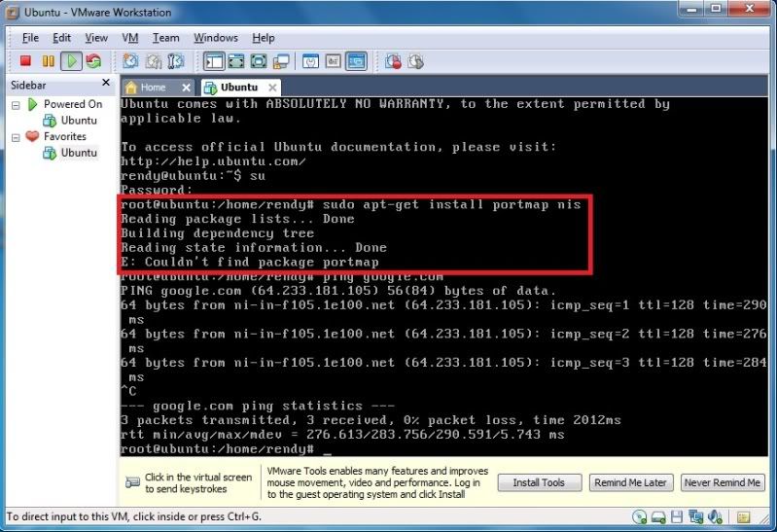Open the VM menu
This screenshot has width=777, height=532.
click(130, 38)
